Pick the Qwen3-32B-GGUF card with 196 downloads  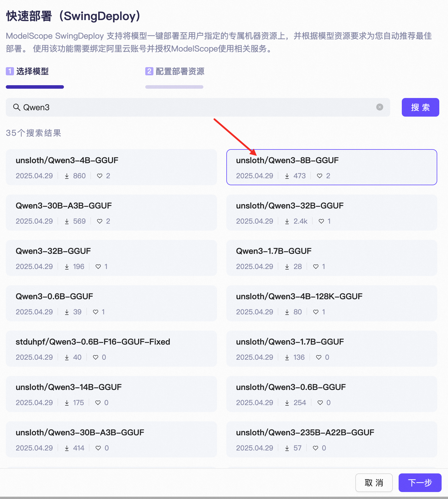[x=111, y=258]
